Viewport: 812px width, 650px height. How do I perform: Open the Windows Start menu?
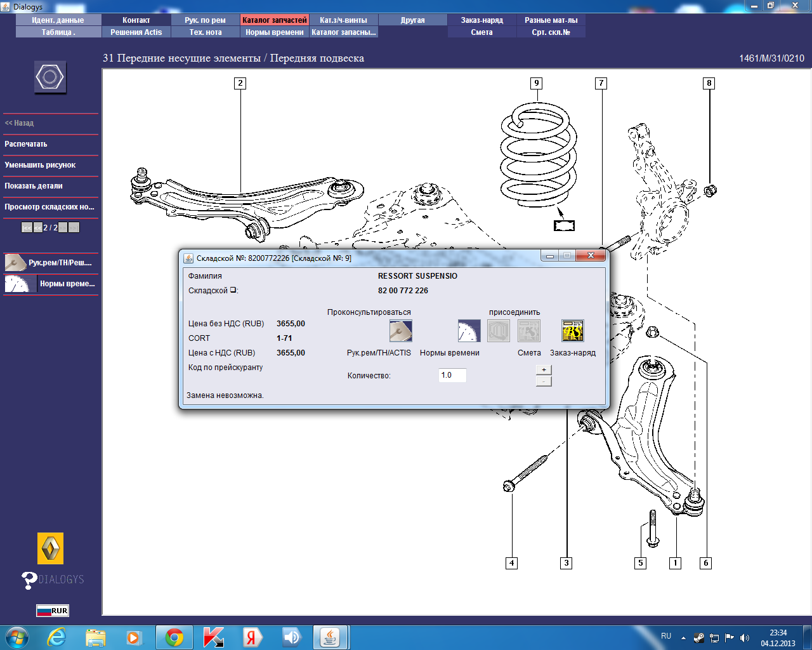point(17,637)
